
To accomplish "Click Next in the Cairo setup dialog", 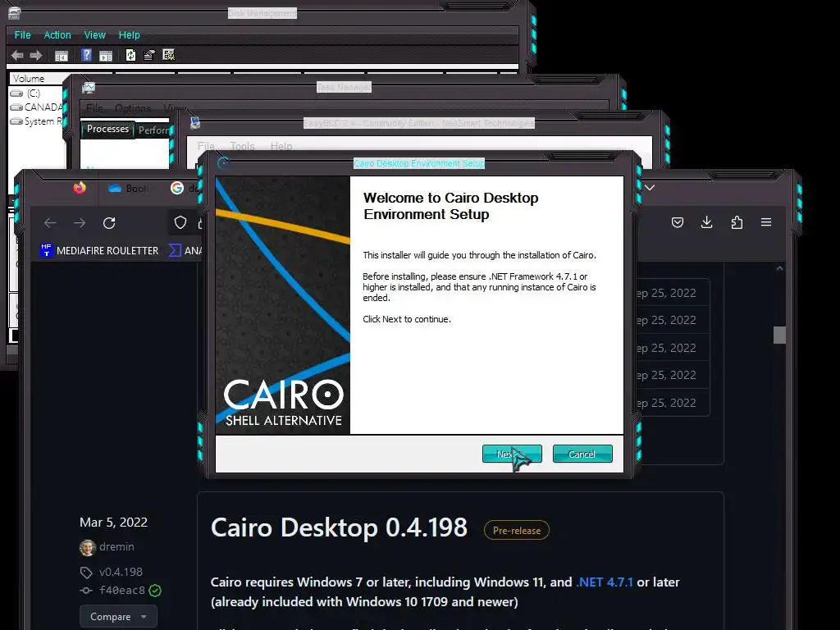I will pyautogui.click(x=512, y=454).
